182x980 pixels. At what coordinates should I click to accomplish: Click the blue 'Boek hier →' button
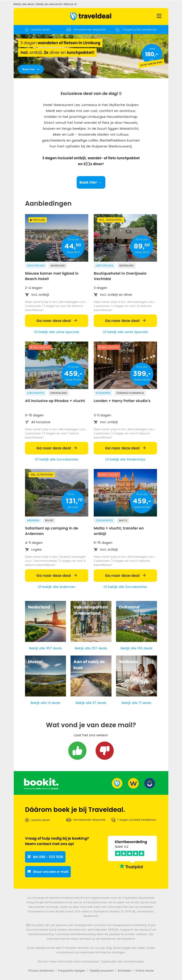pyautogui.click(x=91, y=182)
